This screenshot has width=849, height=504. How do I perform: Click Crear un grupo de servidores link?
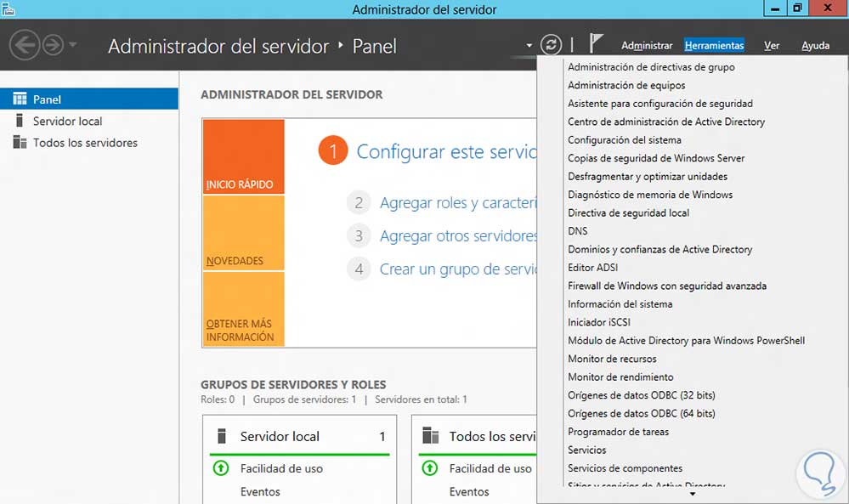[x=457, y=269]
